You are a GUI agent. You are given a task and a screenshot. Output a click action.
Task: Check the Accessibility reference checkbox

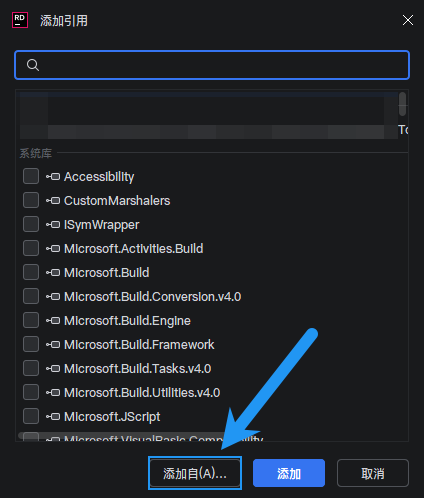31,176
